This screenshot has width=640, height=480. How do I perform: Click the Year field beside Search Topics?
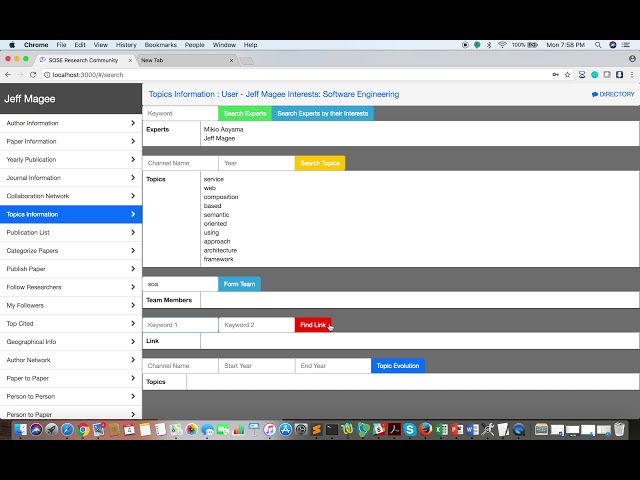[257, 163]
